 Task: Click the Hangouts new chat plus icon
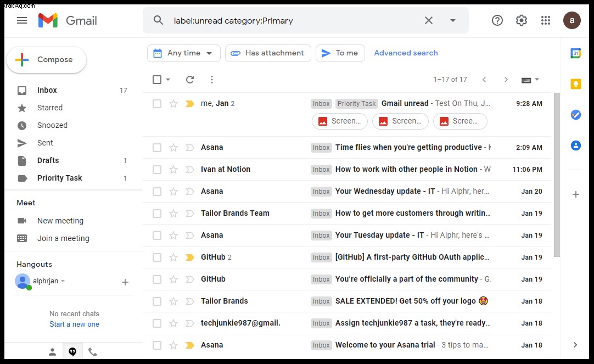click(x=125, y=282)
